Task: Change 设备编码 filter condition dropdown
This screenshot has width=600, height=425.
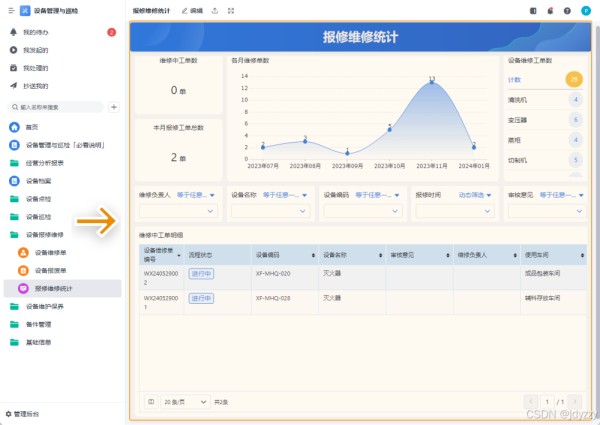Action: (x=377, y=195)
